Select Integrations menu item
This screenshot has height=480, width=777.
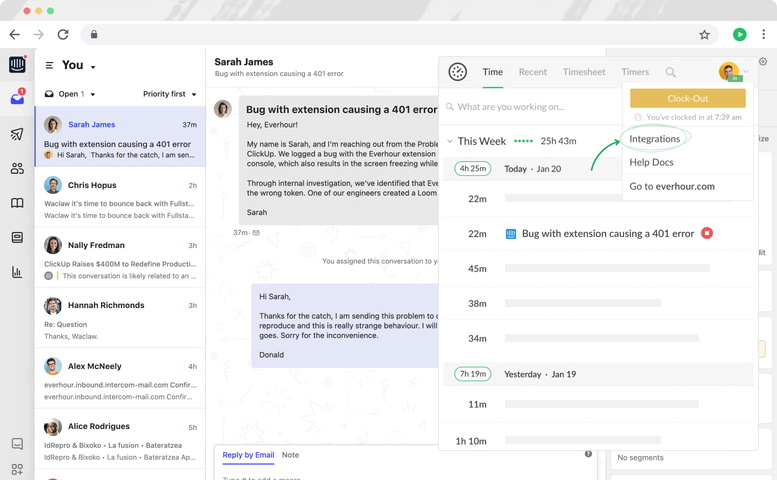click(655, 139)
